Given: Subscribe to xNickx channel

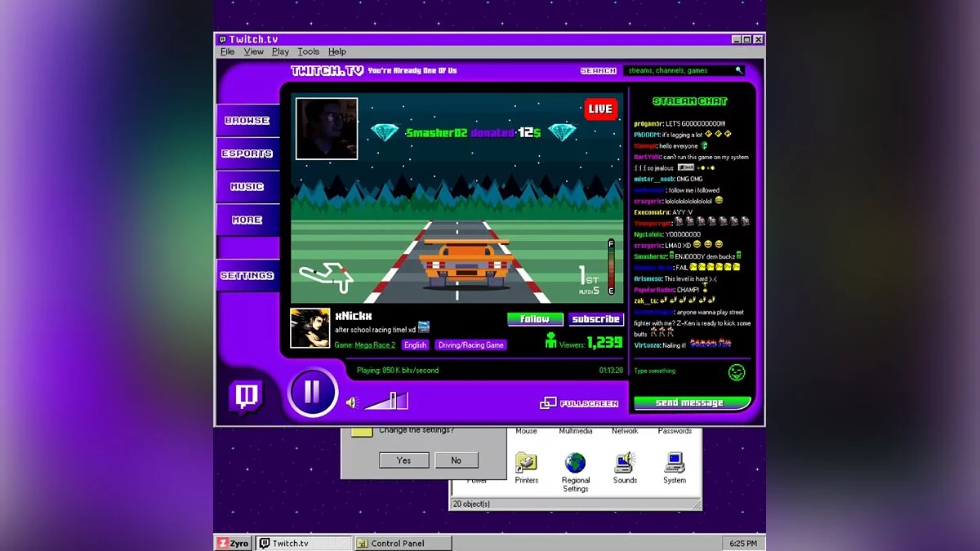Looking at the screenshot, I should [596, 319].
